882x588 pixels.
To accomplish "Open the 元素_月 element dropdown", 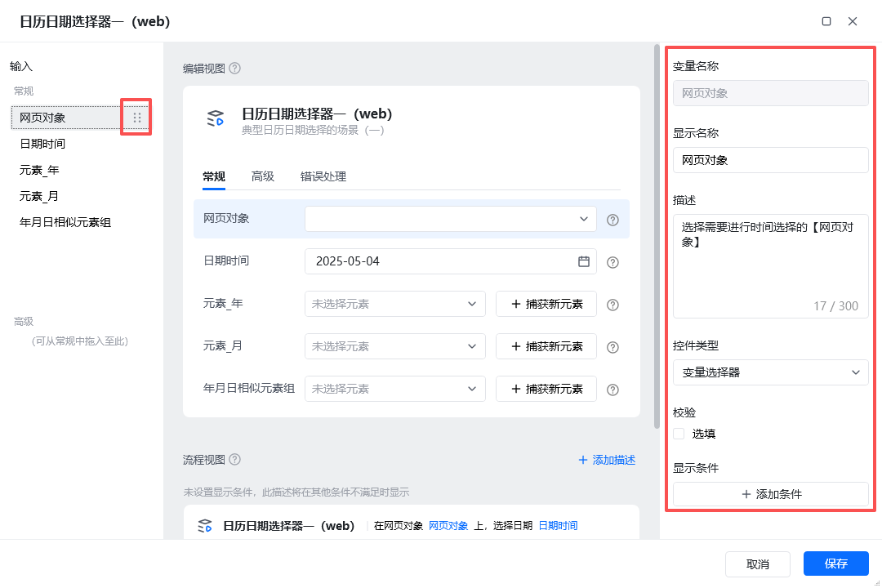I will 395,346.
